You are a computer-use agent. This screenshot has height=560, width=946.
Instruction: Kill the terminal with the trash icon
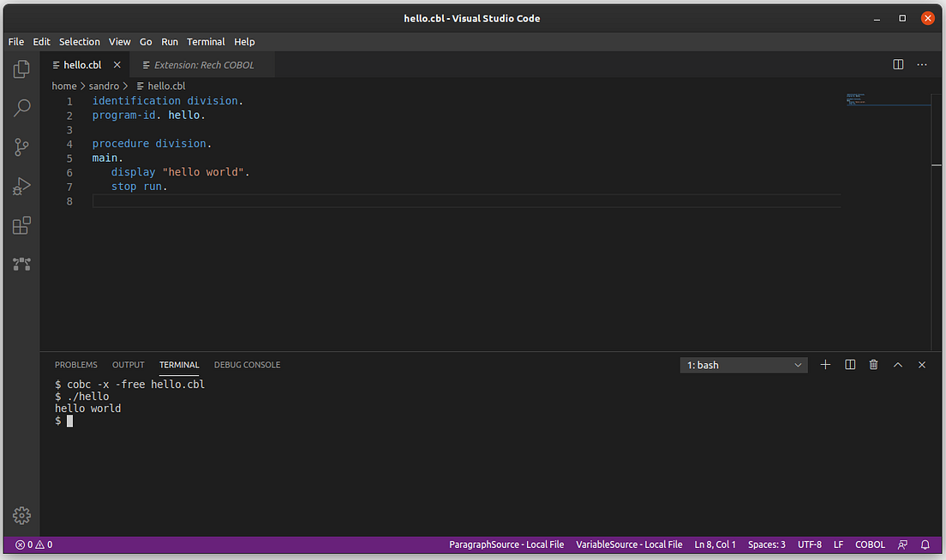pyautogui.click(x=873, y=364)
